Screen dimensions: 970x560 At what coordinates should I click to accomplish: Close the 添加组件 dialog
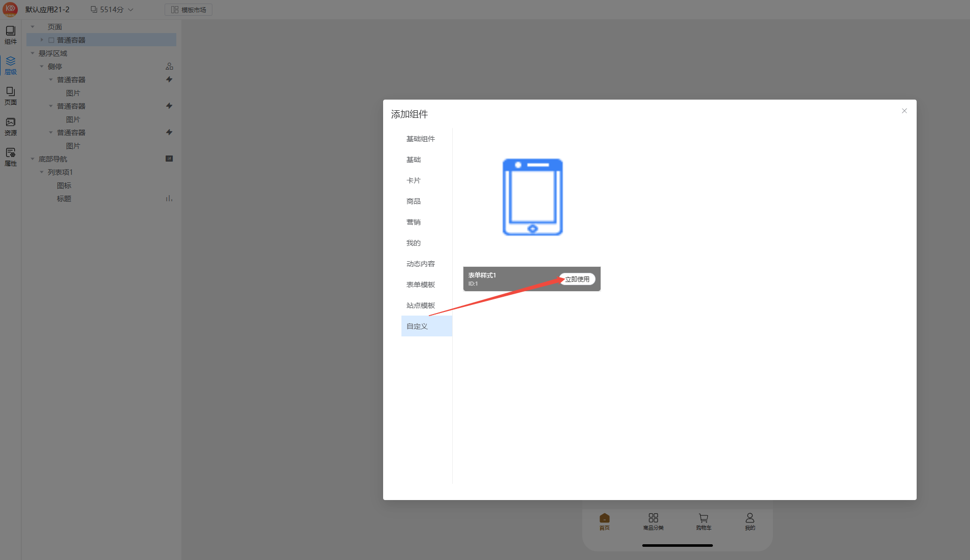coord(904,111)
